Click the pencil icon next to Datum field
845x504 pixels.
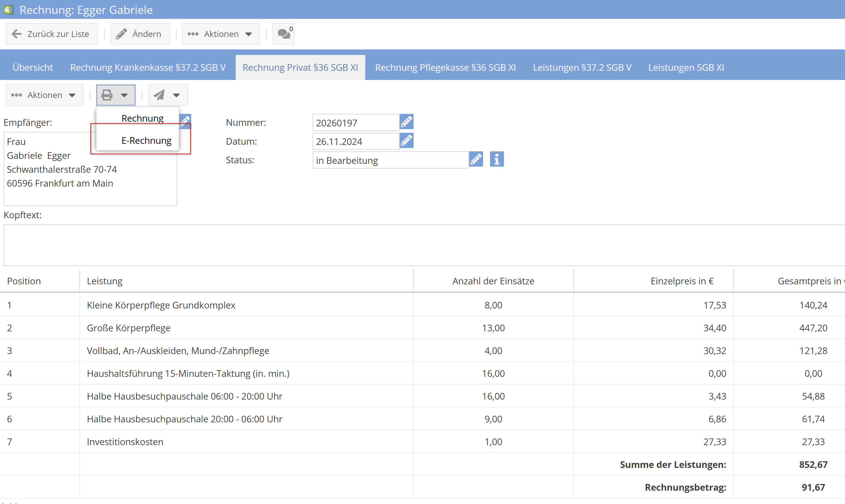[x=406, y=141]
